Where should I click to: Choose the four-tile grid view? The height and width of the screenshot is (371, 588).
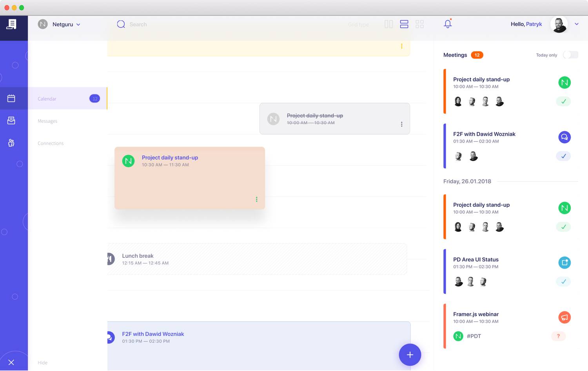pyautogui.click(x=419, y=24)
